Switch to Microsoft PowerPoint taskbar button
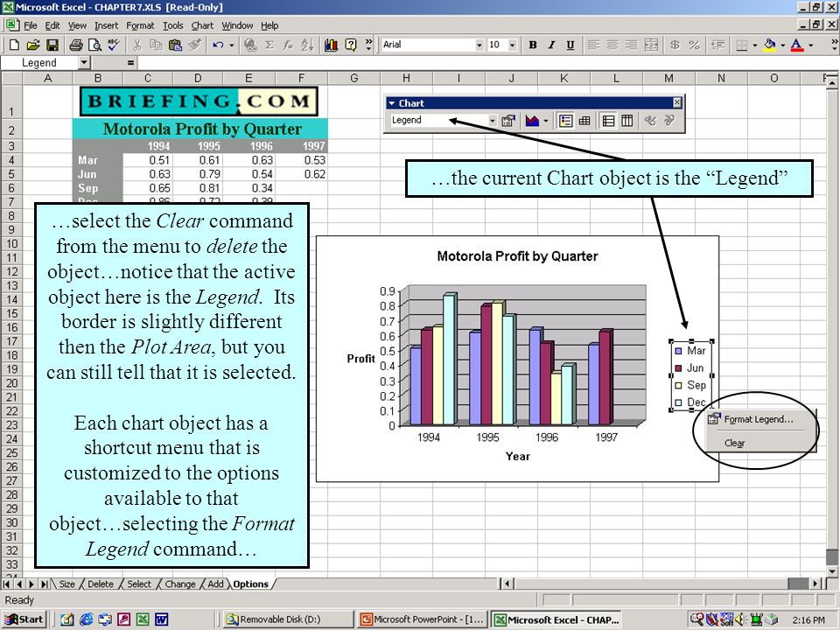 pos(423,619)
